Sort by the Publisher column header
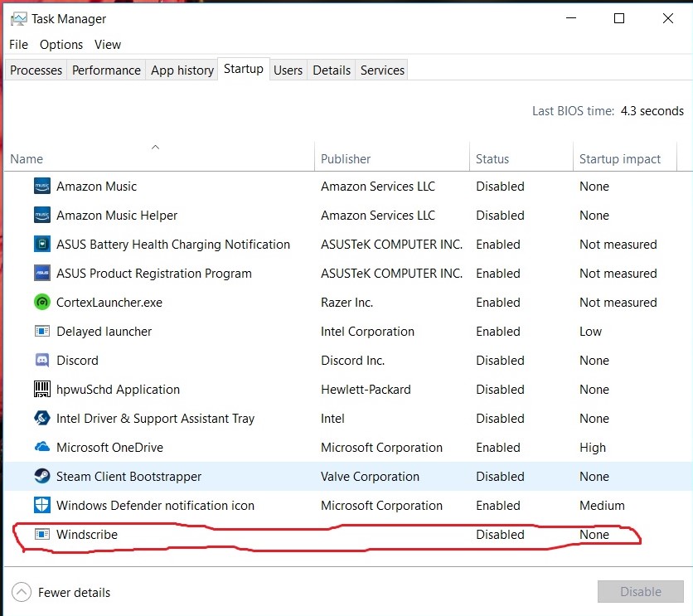This screenshot has height=616, width=693. (x=391, y=157)
